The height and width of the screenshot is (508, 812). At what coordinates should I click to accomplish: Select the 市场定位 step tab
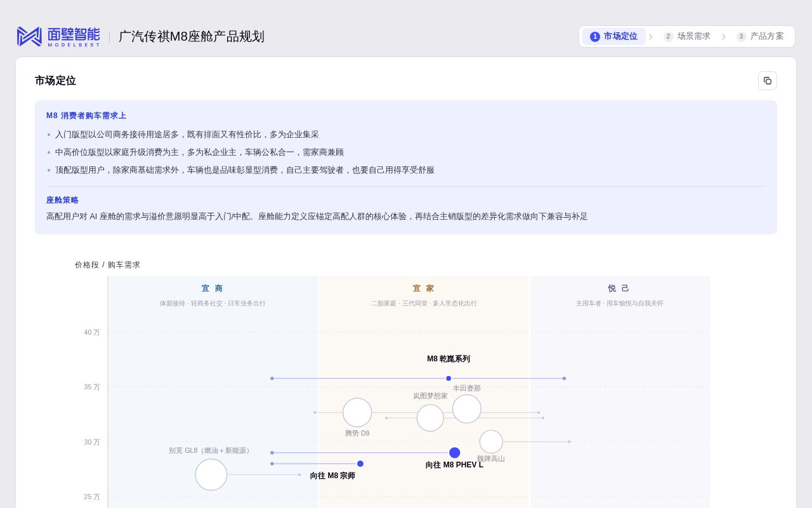point(613,36)
